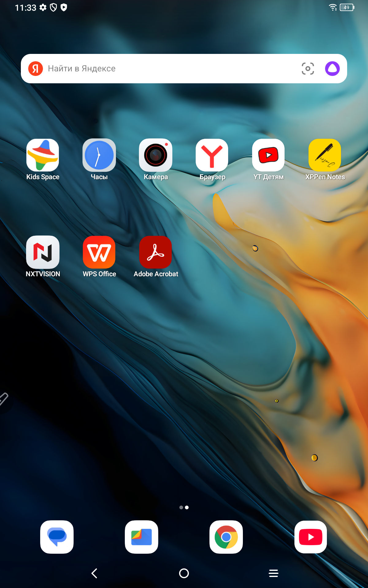Tap the Yandex logo in search widget

(x=36, y=68)
